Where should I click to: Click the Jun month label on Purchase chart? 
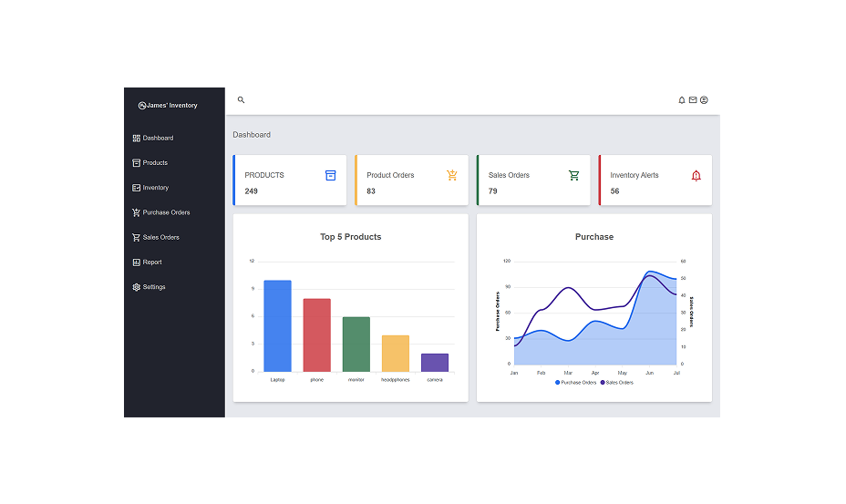point(650,373)
